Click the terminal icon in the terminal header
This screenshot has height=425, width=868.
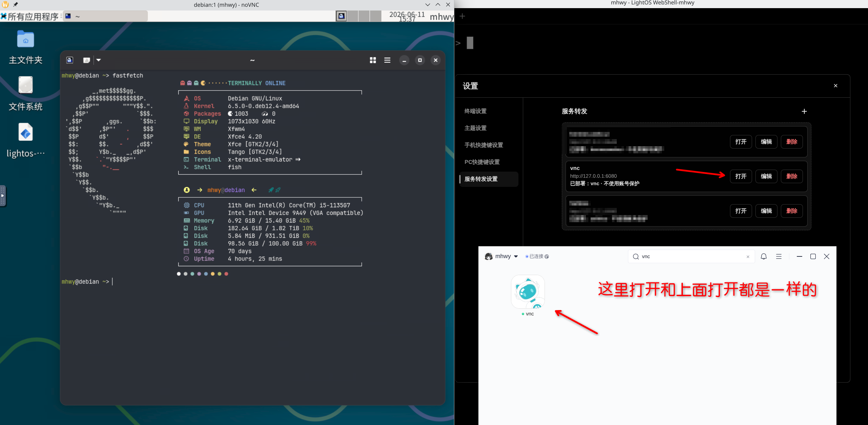tap(70, 60)
